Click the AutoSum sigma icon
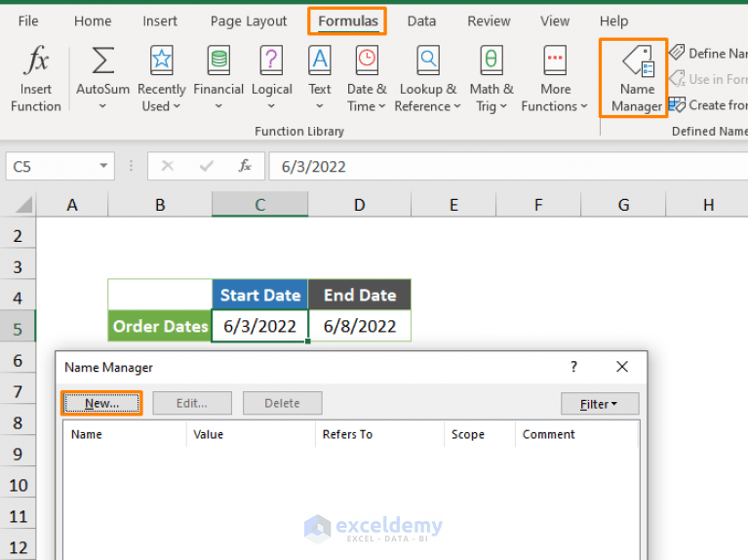Viewport: 748px width, 560px height. point(102,60)
